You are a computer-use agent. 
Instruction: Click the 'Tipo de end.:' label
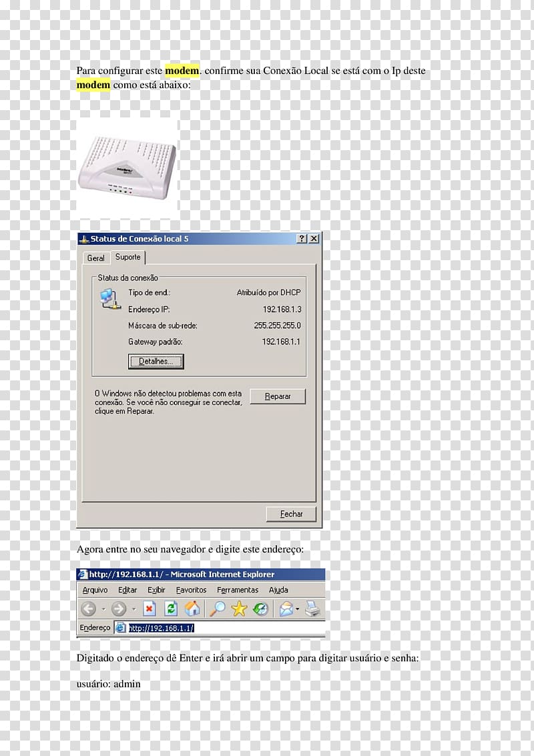149,293
